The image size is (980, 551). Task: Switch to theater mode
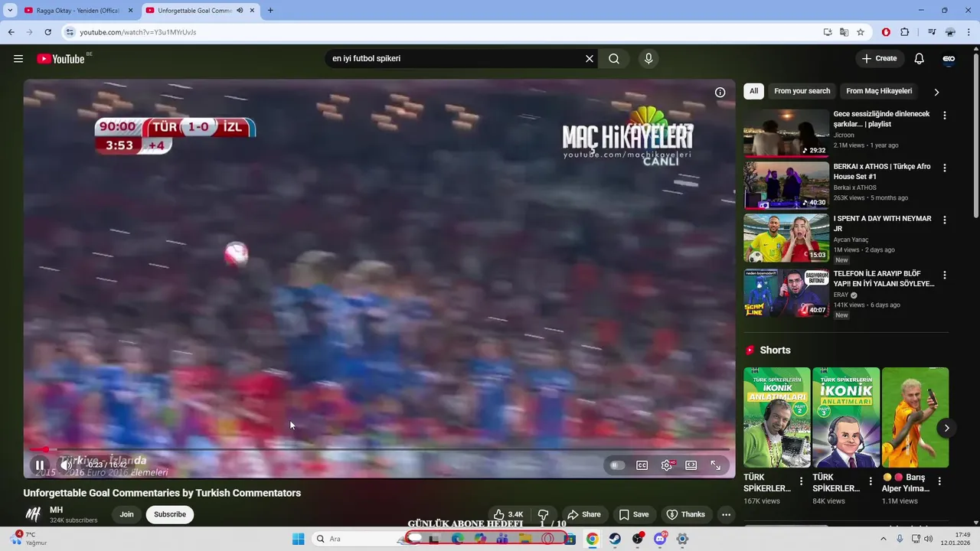tap(691, 465)
